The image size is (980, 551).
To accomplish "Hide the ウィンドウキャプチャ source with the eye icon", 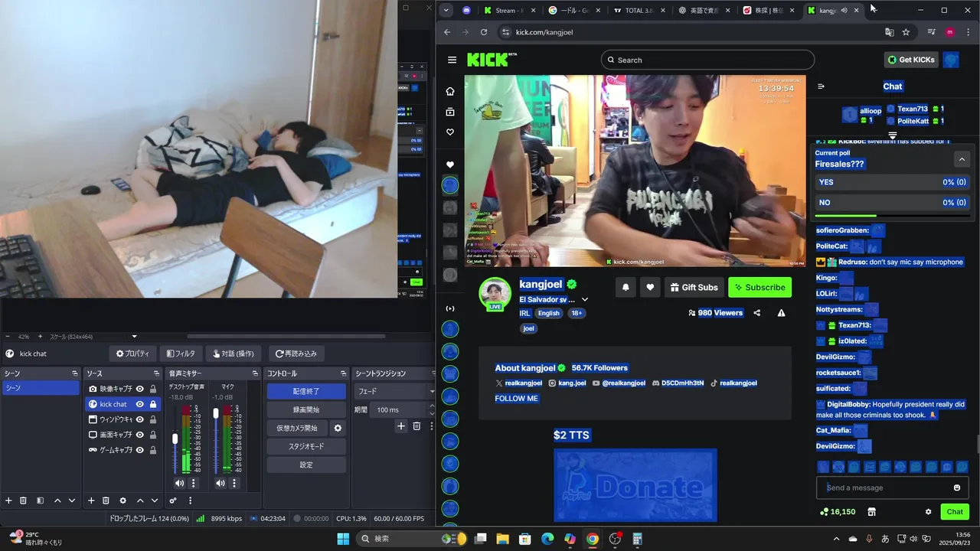I will (x=140, y=419).
